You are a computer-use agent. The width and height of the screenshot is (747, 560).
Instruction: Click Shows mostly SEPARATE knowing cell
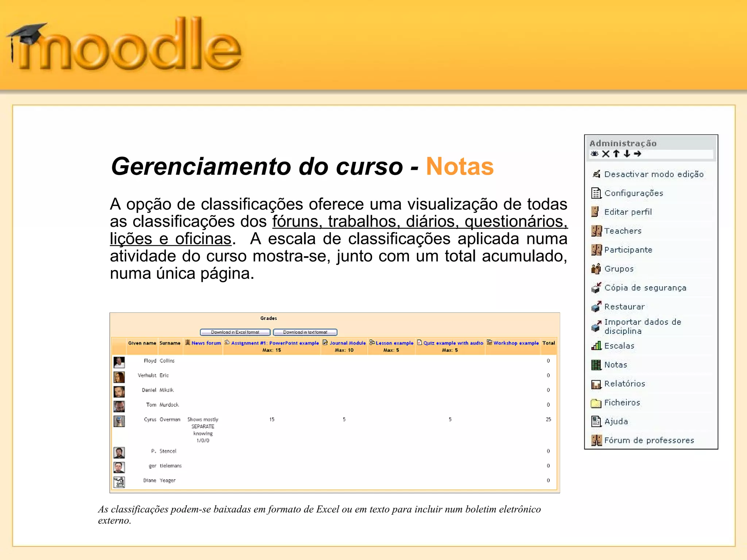point(203,430)
